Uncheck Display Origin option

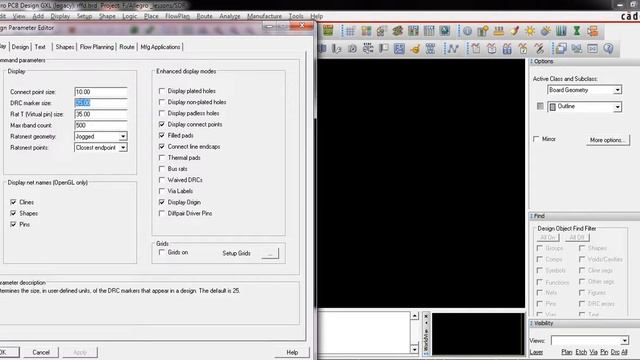162,202
